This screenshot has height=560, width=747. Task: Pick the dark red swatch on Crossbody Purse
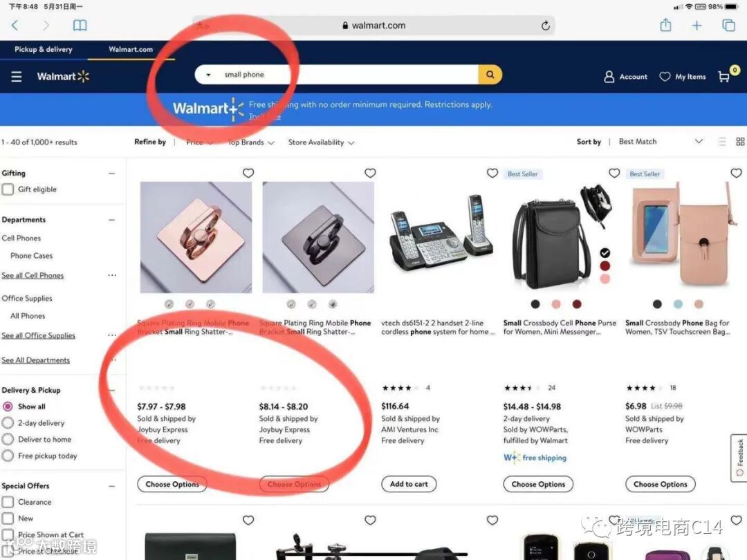tap(576, 304)
